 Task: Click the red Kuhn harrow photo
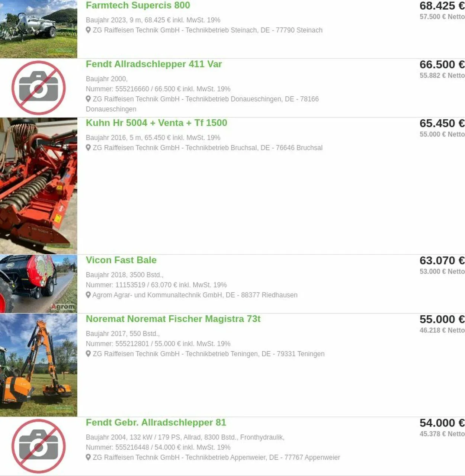click(x=39, y=186)
